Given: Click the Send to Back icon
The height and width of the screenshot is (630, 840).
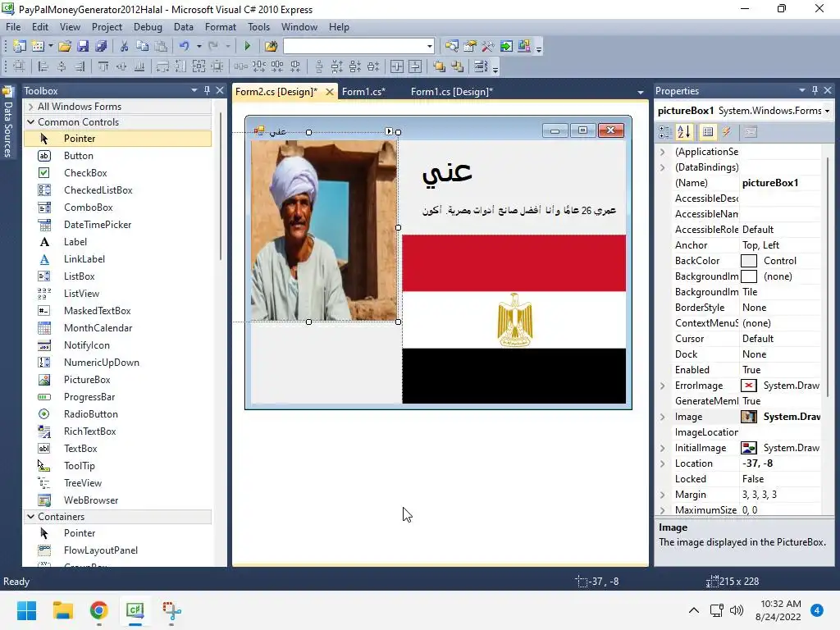Looking at the screenshot, I should coord(457,66).
